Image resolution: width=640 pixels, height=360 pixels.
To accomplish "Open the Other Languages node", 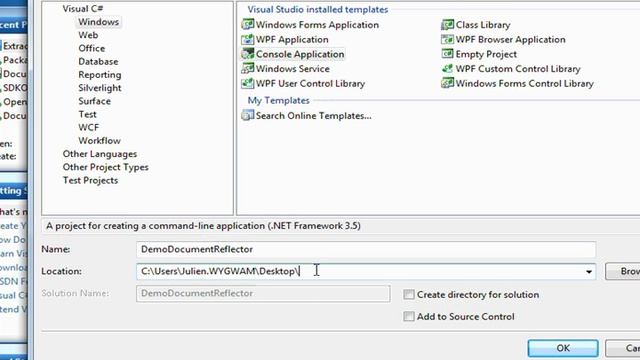I will pos(100,154).
